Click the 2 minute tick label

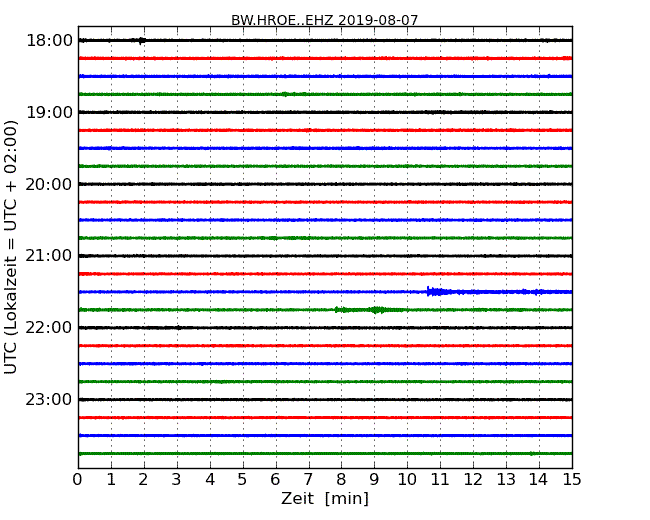144,480
